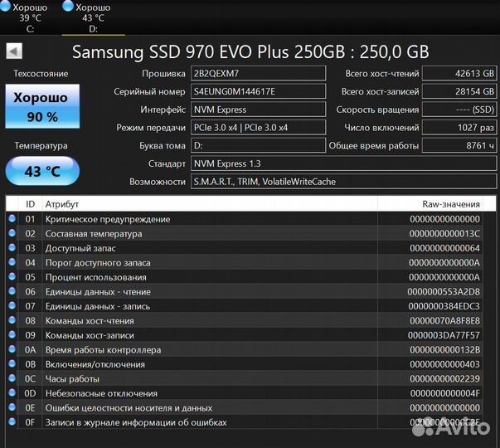The image size is (500, 448).
Task: Click status dot for attribute 0A
Action: 12,349
